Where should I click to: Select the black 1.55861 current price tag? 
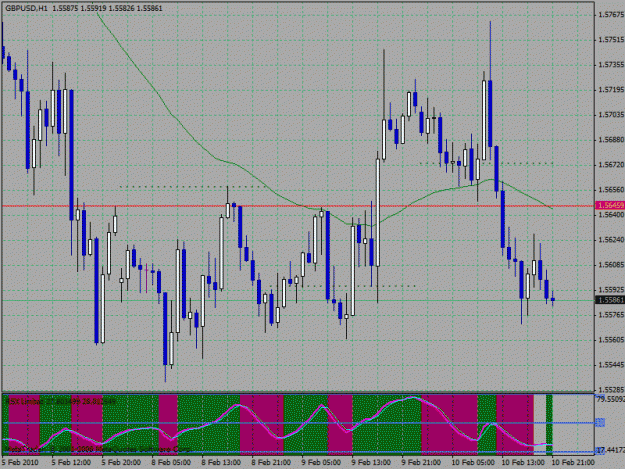point(609,300)
